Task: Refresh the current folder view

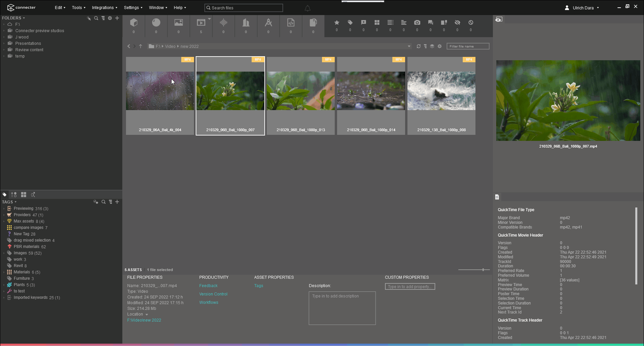Action: [418, 47]
